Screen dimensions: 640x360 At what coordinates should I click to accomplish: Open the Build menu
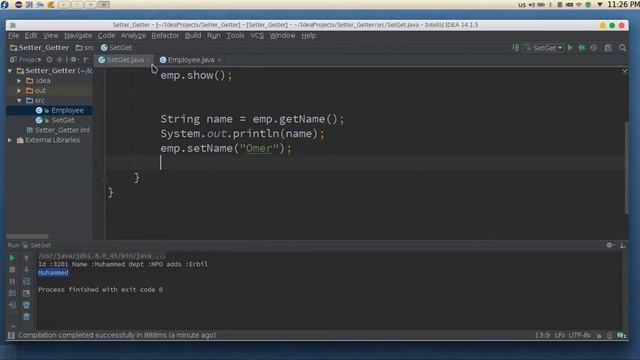(x=193, y=36)
